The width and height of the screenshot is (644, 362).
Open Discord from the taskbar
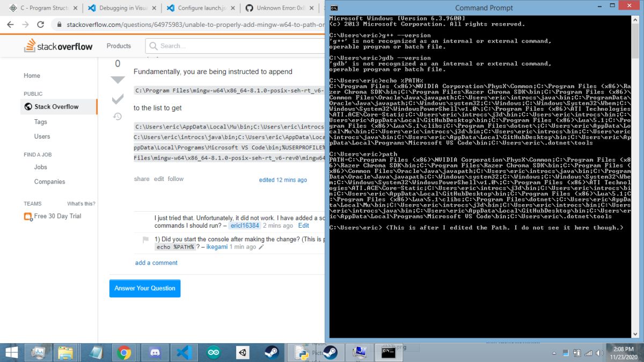pos(154,353)
